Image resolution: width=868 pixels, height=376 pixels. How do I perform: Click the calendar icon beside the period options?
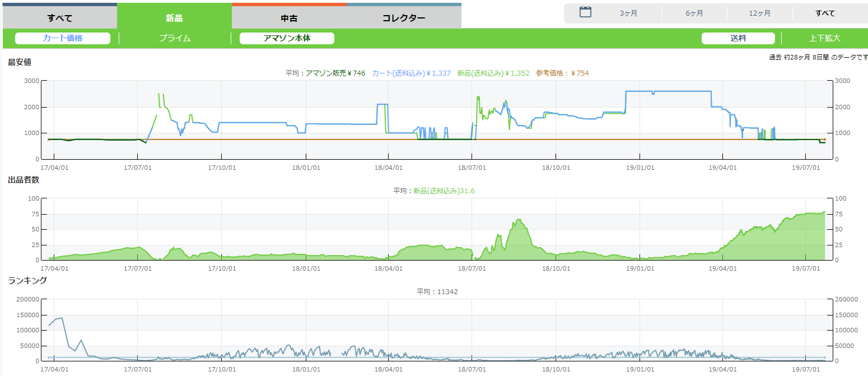tap(585, 12)
